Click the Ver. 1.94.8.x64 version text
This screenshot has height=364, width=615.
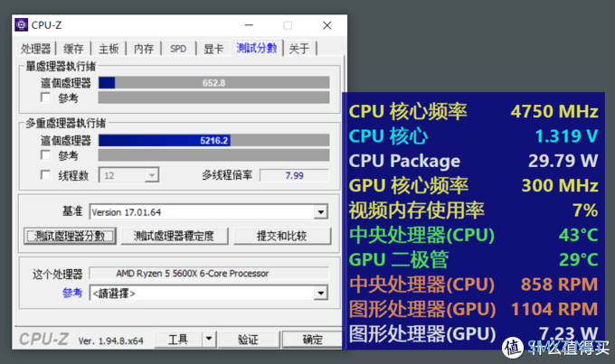[111, 341]
